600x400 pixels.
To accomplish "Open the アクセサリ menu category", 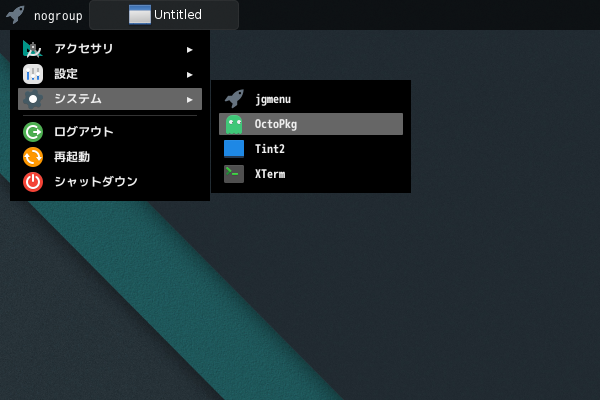I will coord(110,49).
